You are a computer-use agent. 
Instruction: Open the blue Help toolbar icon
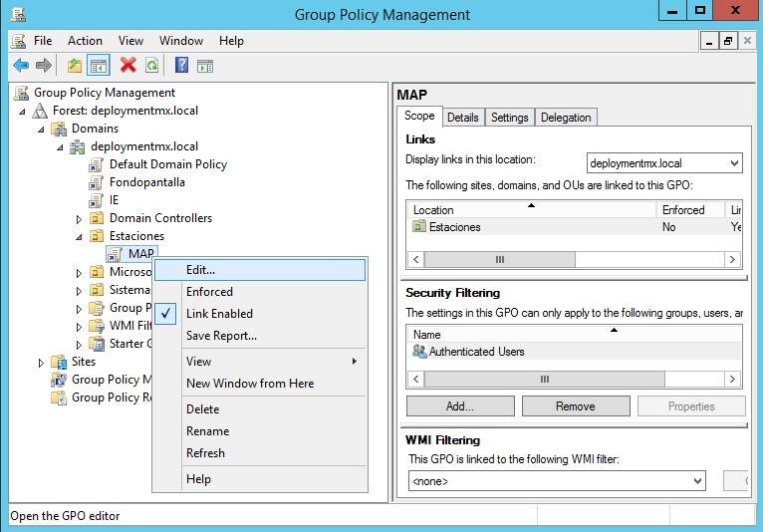181,66
